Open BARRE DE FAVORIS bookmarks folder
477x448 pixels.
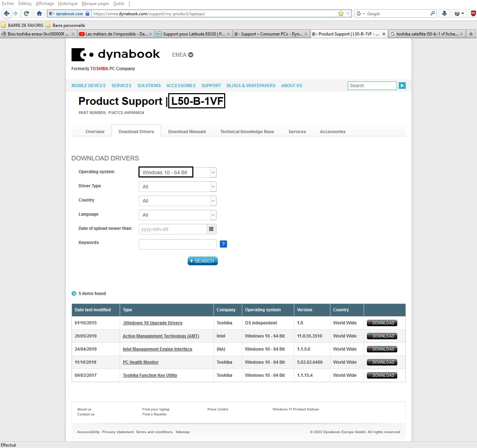pyautogui.click(x=22, y=25)
